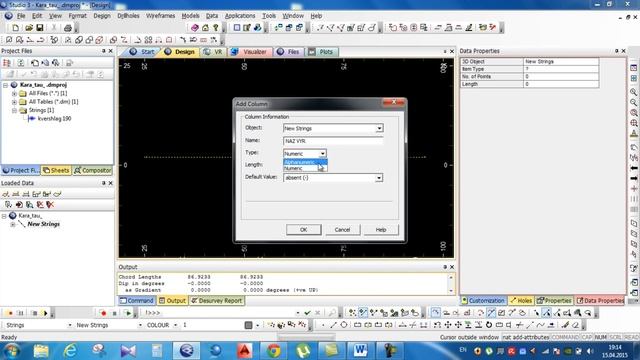Click the black left arrow sidebar icon
The height and width of the screenshot is (360, 640).
point(633,168)
